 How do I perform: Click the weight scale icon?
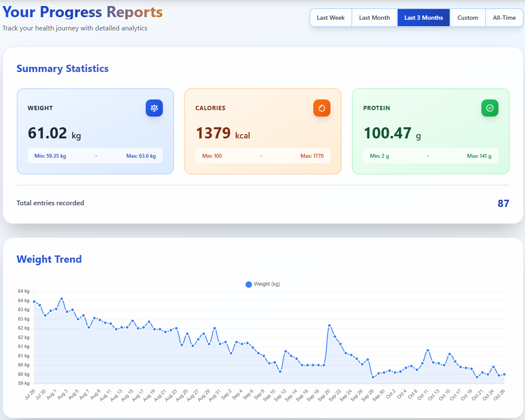(154, 108)
